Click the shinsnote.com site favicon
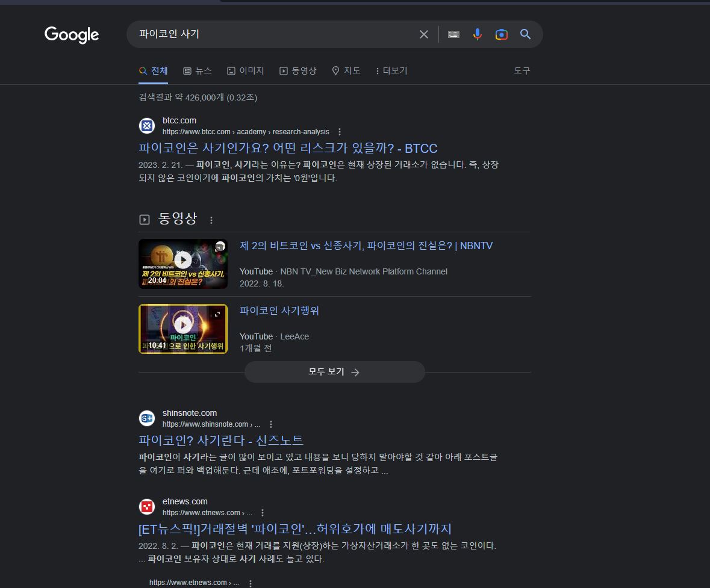The height and width of the screenshot is (588, 710). 147,418
